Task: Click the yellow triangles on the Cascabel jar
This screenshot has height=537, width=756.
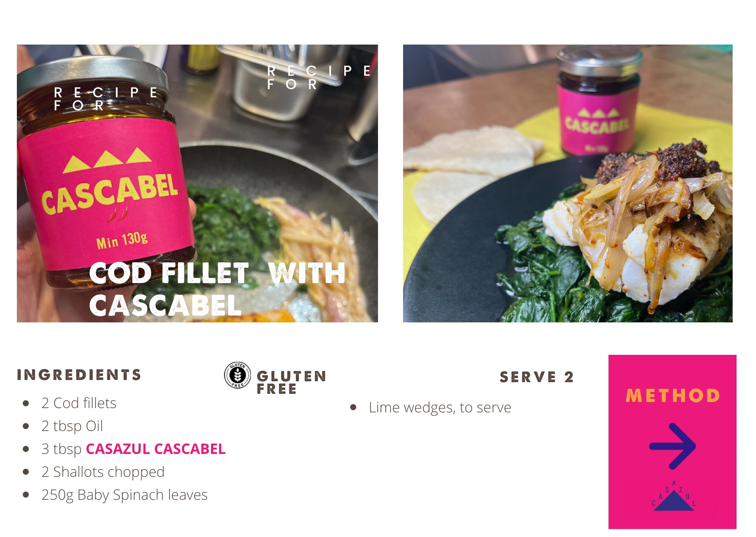Action: tap(107, 160)
